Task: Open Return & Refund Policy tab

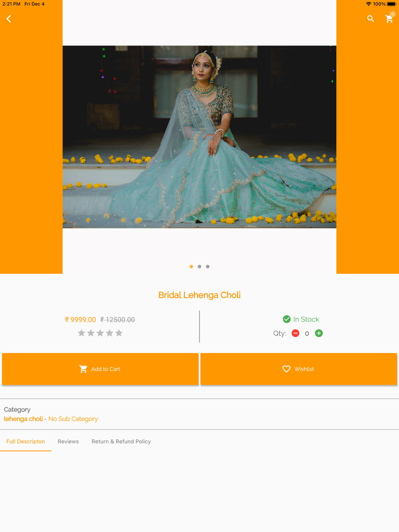Action: tap(121, 441)
